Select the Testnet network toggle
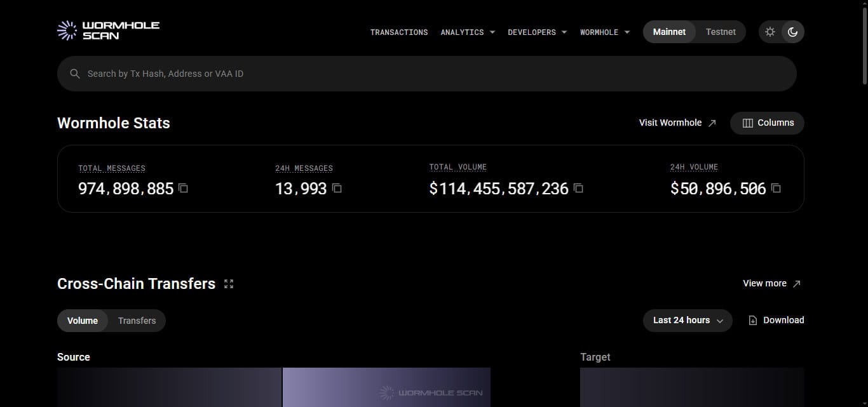 tap(721, 32)
